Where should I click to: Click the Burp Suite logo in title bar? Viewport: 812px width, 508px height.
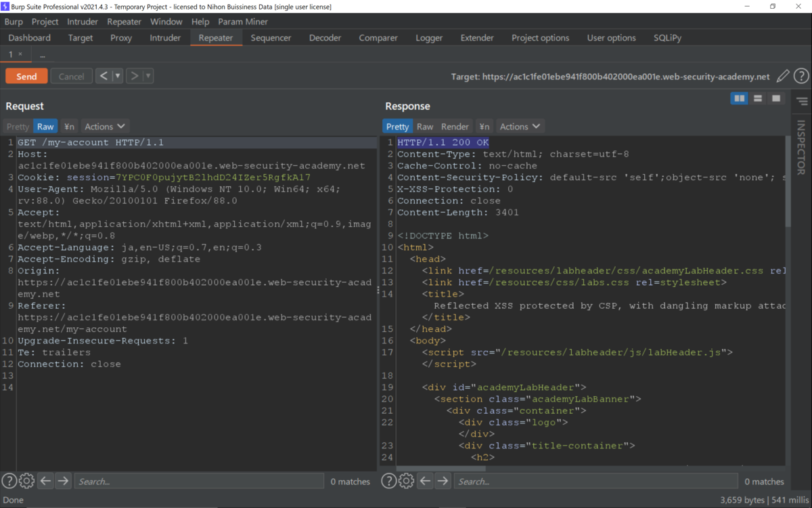click(x=7, y=6)
